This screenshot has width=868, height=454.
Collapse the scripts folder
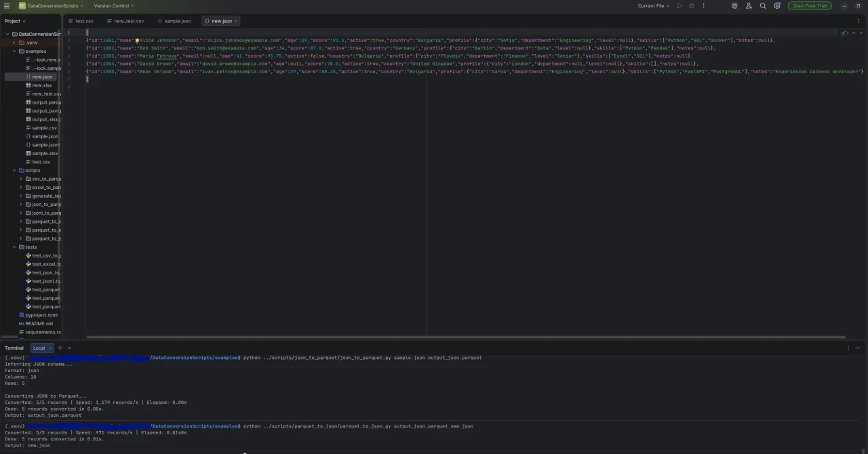(x=14, y=171)
